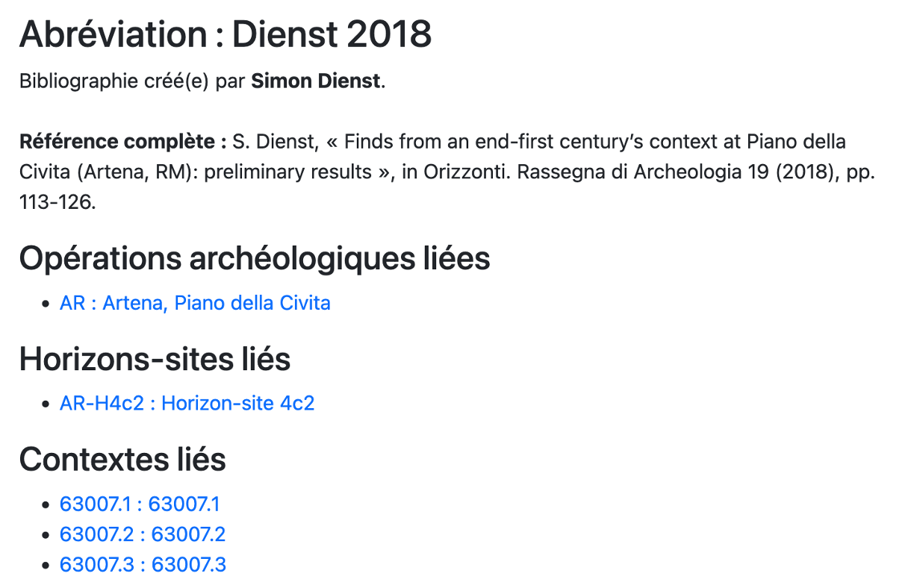914x588 pixels.
Task: Click the bullet before the 63007.1 link
Action: pos(47,505)
